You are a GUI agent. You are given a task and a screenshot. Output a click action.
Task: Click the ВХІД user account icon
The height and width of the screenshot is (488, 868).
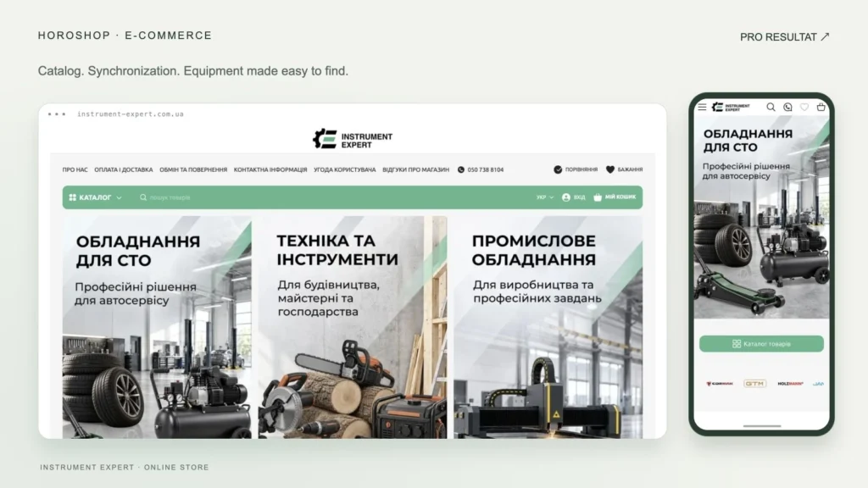(x=565, y=197)
